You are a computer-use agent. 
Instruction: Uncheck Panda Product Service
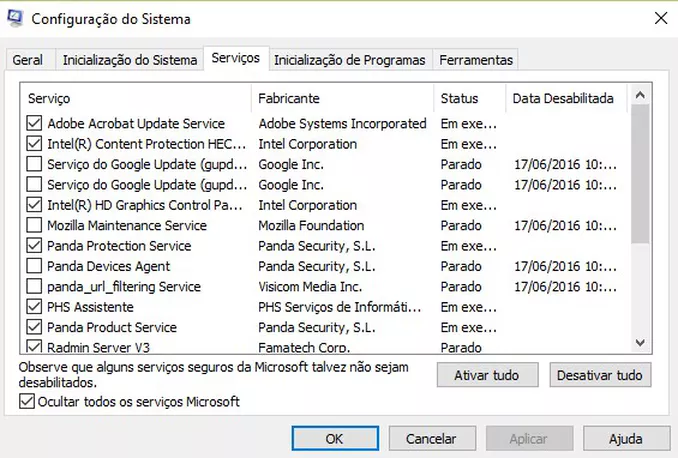pyautogui.click(x=34, y=327)
